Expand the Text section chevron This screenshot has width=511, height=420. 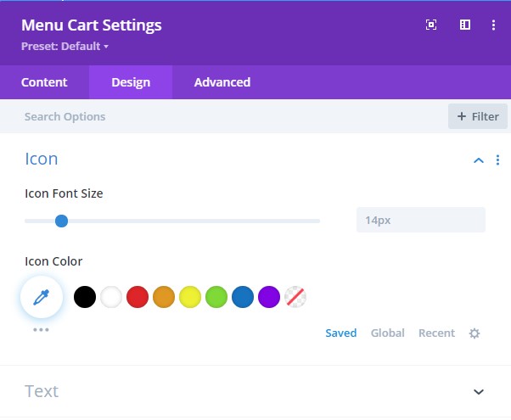[479, 392]
